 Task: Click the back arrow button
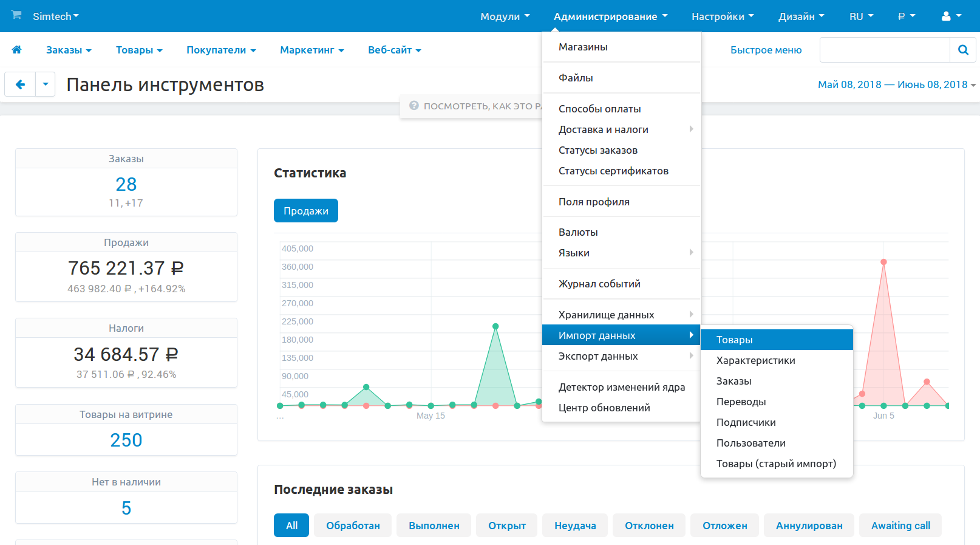[x=20, y=84]
